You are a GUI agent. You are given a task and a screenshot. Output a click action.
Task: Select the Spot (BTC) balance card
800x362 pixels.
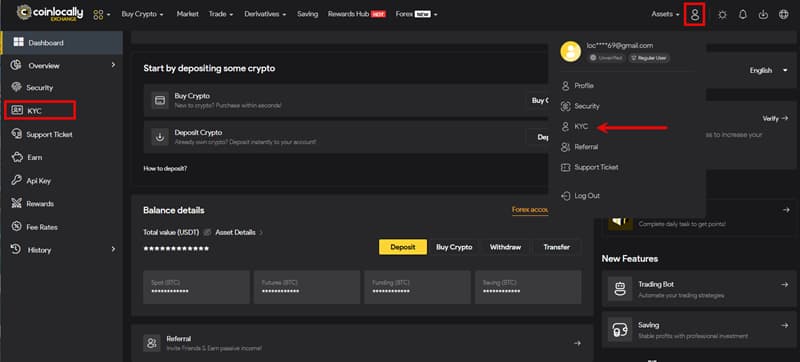pos(196,287)
